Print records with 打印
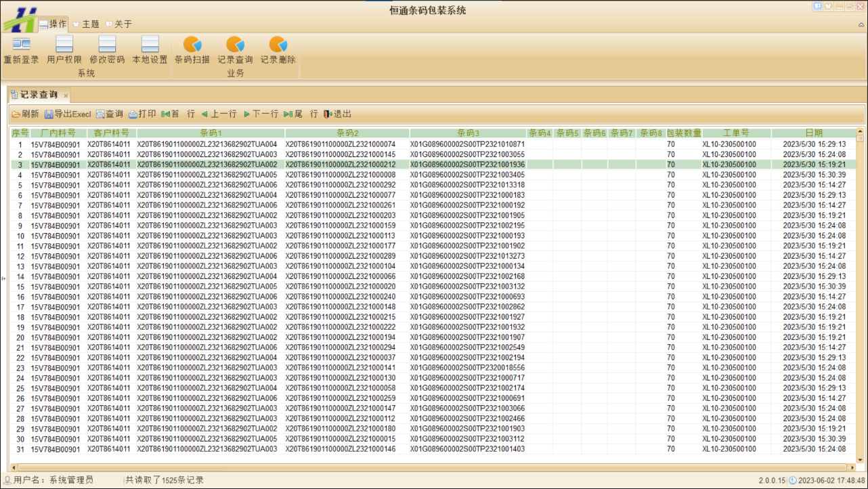This screenshot has height=489, width=868. coord(142,114)
